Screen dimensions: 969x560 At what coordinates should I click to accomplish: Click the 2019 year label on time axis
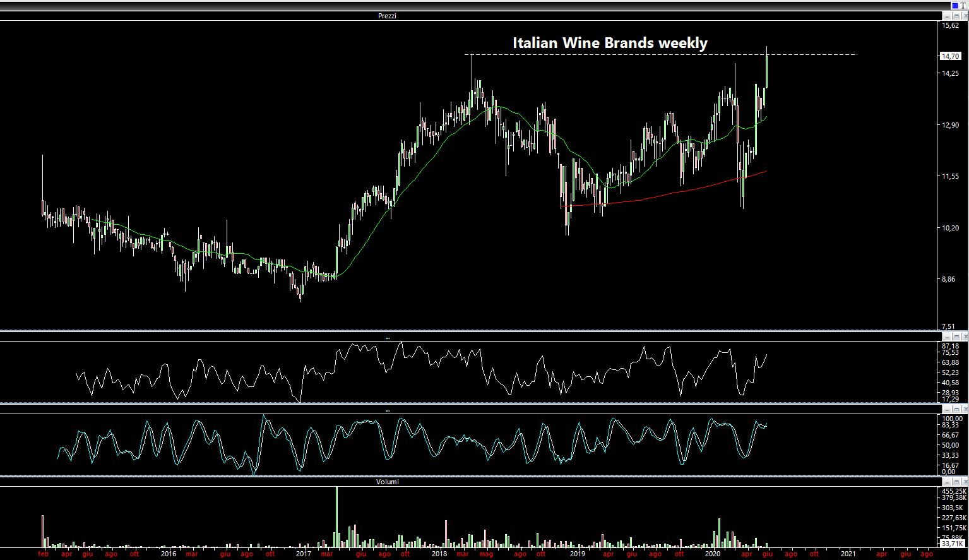tap(578, 554)
